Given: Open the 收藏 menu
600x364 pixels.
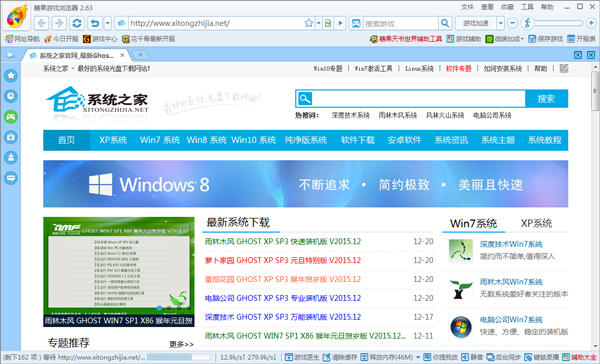Looking at the screenshot, I should click(507, 7).
